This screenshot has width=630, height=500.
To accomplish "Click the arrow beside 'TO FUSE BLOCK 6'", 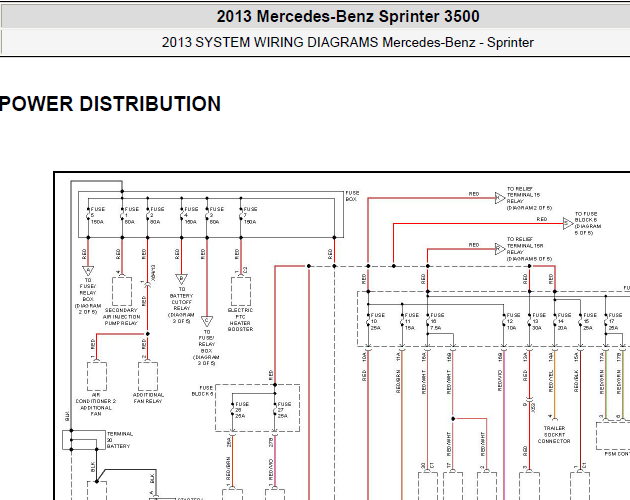I will click(x=568, y=223).
